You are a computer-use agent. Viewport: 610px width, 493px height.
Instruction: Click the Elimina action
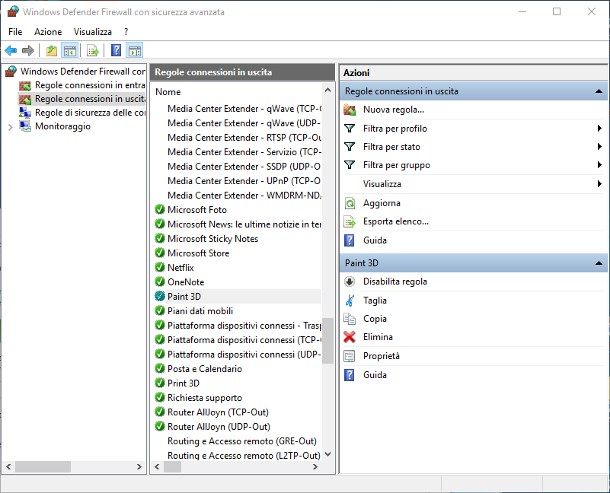(378, 337)
